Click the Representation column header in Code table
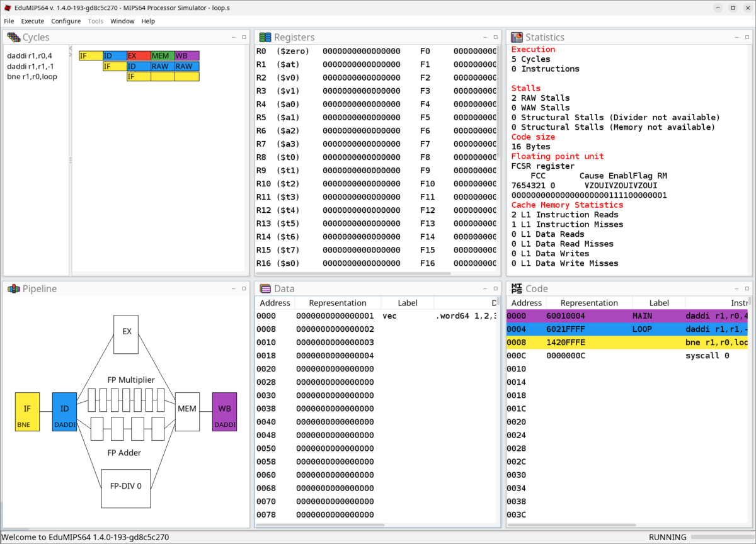Screen dimensions: 756x544 [589, 303]
